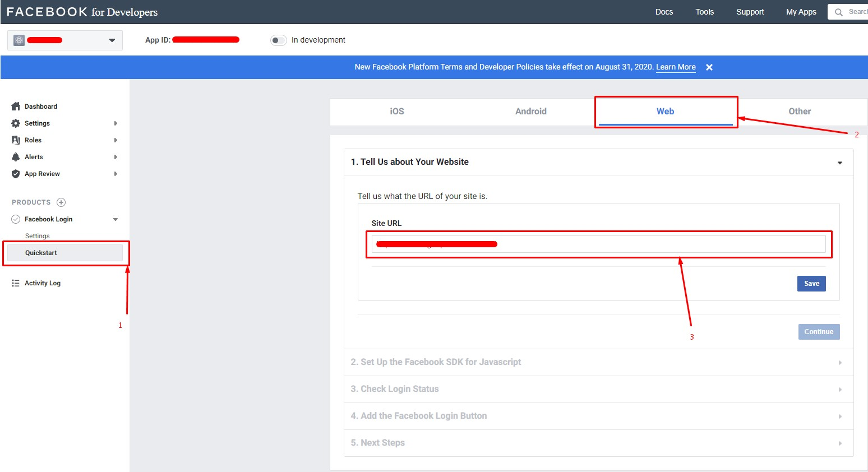The image size is (868, 472).
Task: Dismiss the Platform Terms banner
Action: click(709, 67)
